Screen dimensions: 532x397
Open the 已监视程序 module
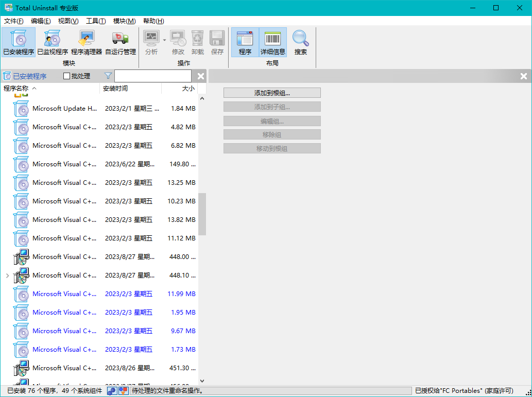(53, 42)
